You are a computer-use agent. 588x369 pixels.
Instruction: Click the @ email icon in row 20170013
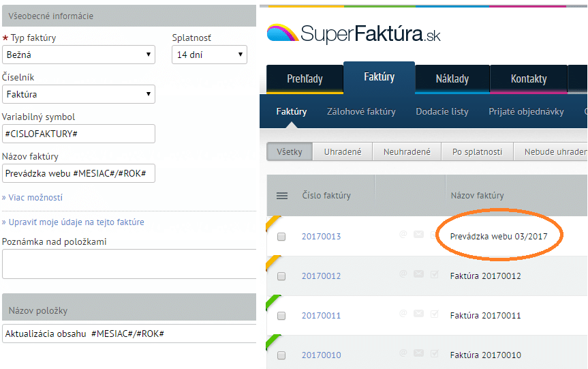coord(403,235)
